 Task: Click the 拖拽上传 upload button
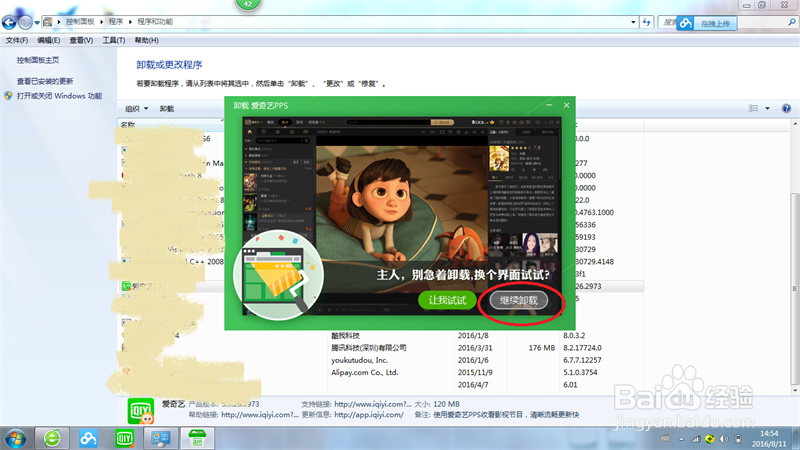coord(707,23)
